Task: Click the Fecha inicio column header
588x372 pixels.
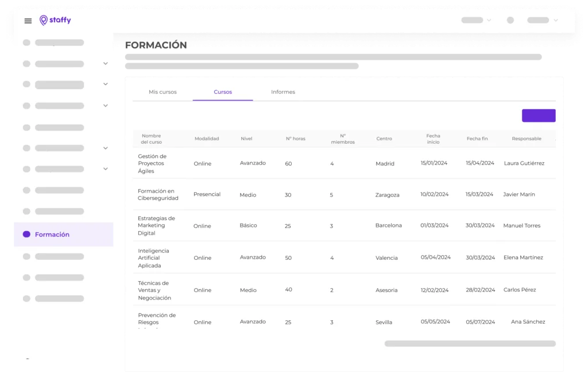Action: (x=433, y=139)
